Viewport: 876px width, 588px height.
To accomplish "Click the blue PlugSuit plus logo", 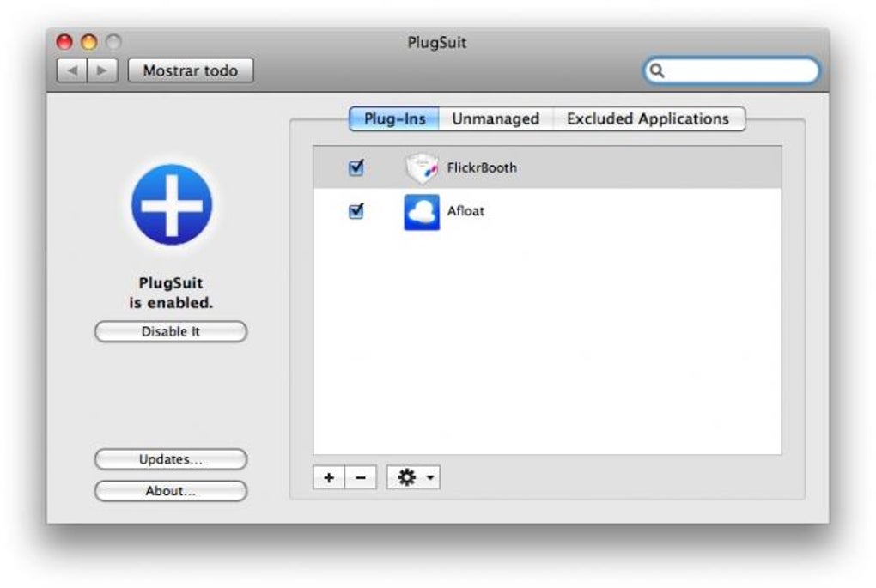I will (172, 204).
